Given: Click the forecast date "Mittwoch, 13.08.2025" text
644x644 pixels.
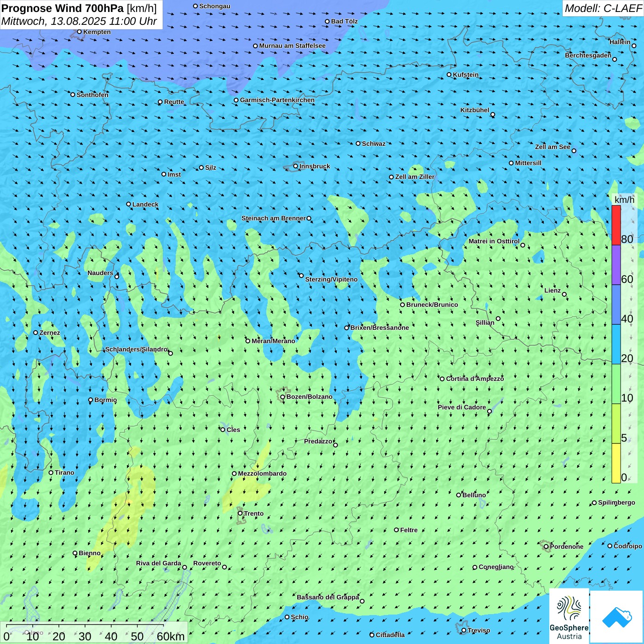Looking at the screenshot, I should coord(54,21).
